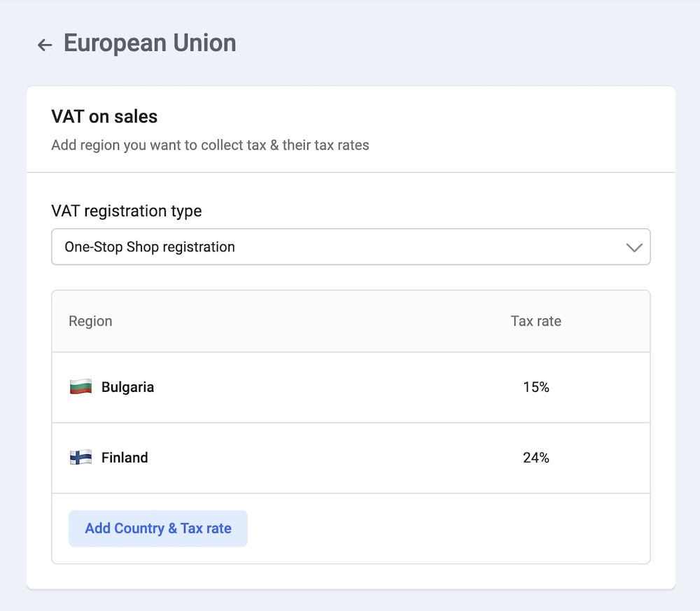Select the Finland region name

[125, 458]
